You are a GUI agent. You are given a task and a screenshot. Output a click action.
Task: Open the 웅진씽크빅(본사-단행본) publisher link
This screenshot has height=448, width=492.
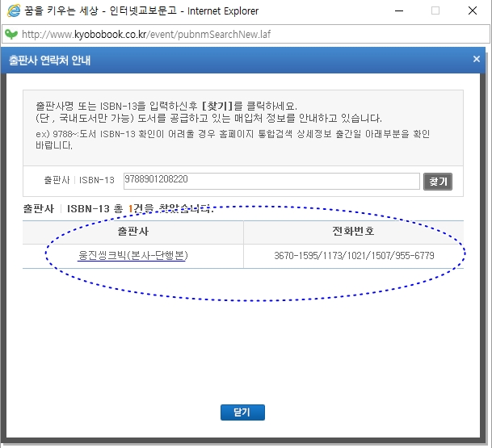tap(132, 256)
